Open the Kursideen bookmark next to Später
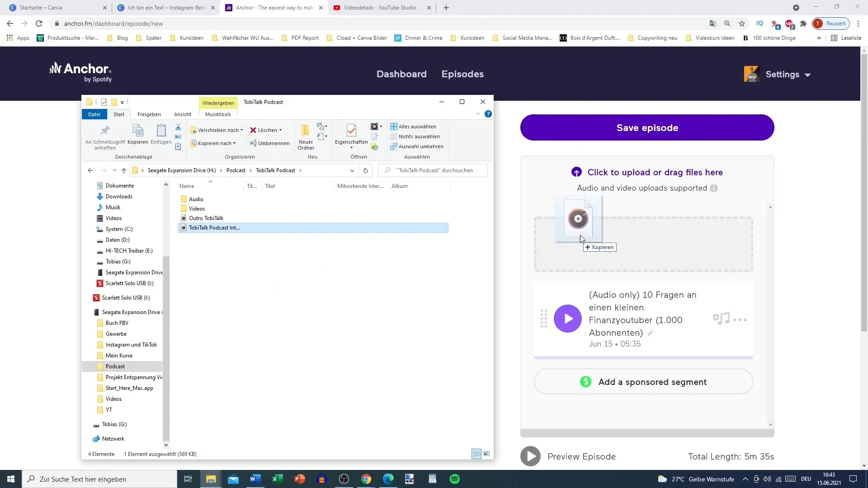868x488 pixels. point(186,38)
